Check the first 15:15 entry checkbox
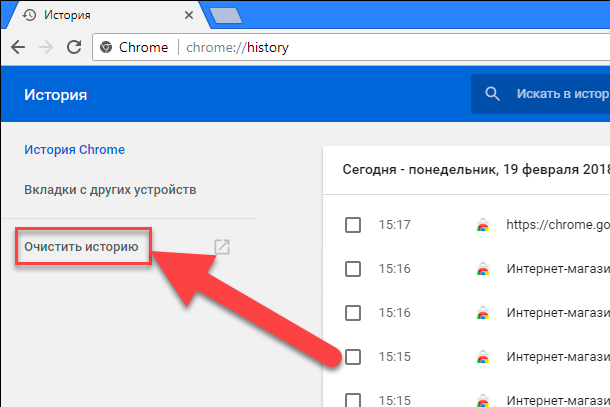This screenshot has width=610, height=407. [x=353, y=356]
